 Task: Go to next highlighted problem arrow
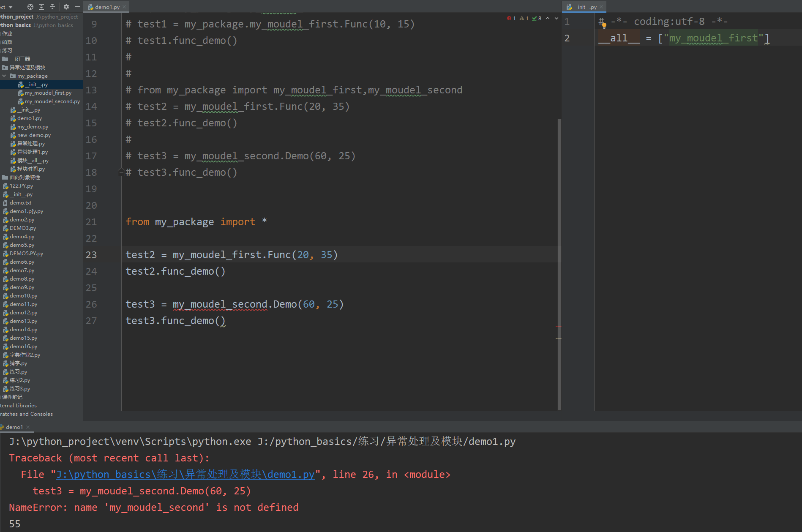point(556,19)
